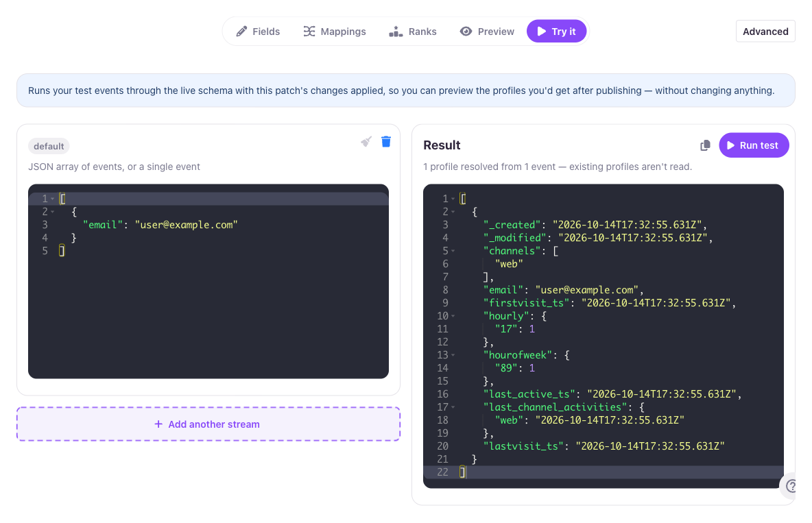Click the "Result" heading
812x523 pixels.
pos(442,145)
